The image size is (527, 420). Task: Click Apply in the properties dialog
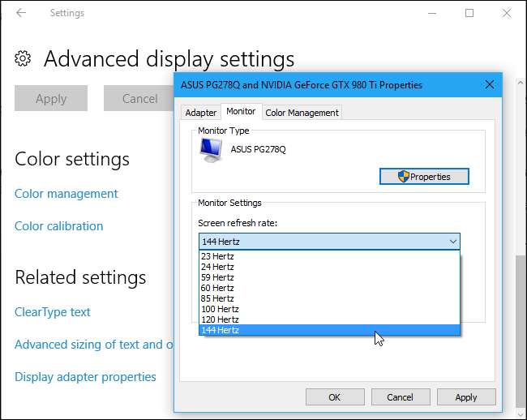click(465, 397)
